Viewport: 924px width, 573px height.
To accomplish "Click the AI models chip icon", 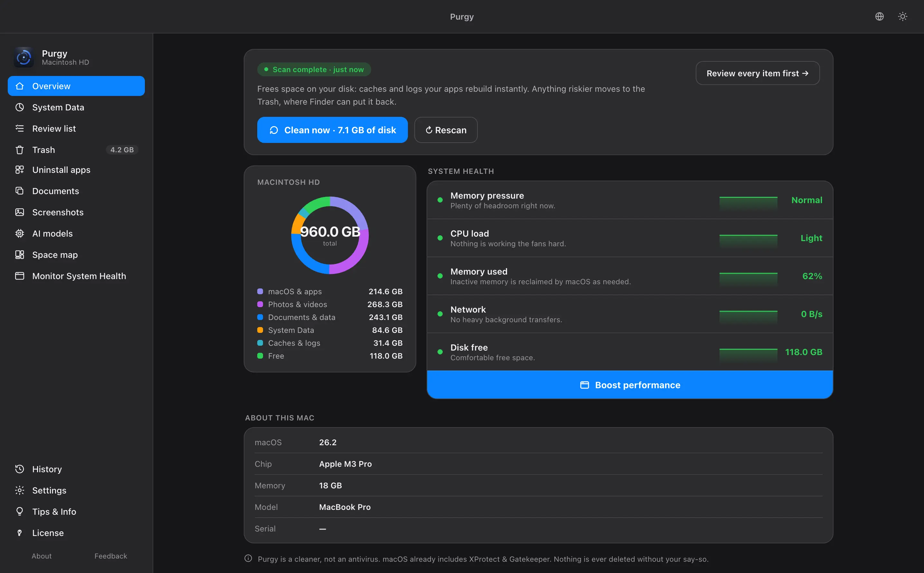I will tap(20, 233).
